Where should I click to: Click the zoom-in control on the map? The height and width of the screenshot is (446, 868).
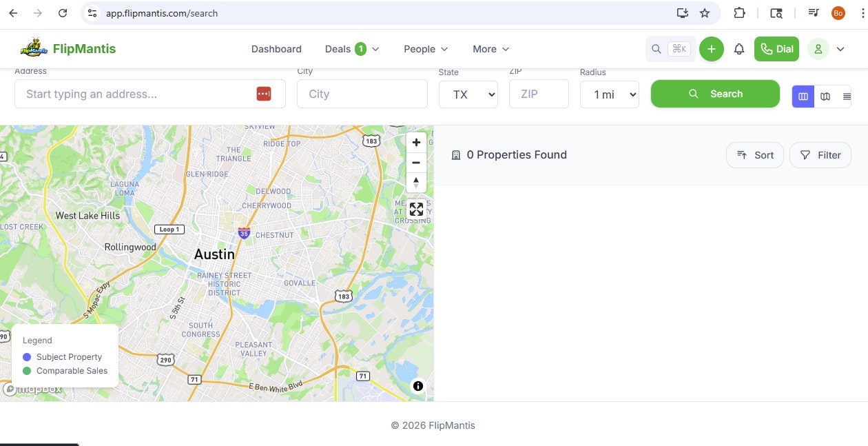[x=416, y=142]
